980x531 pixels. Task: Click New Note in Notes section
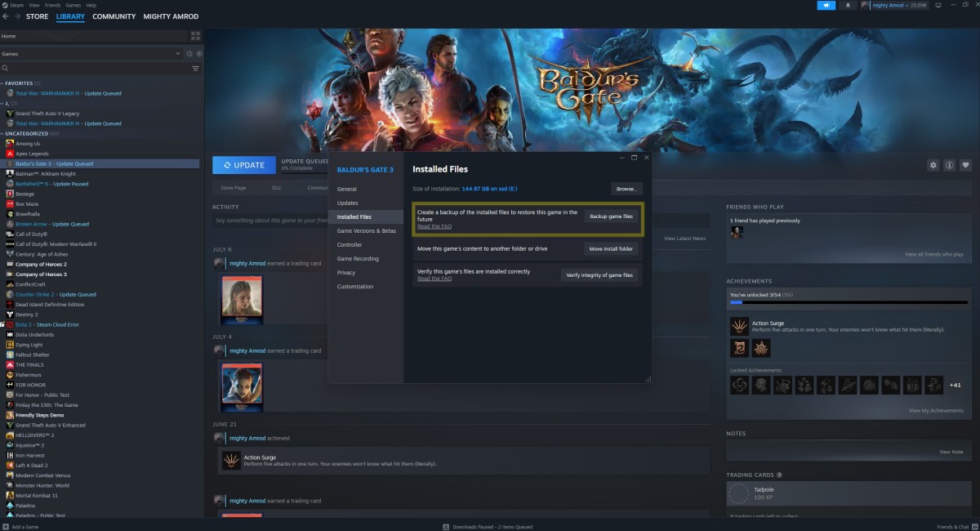tap(951, 452)
